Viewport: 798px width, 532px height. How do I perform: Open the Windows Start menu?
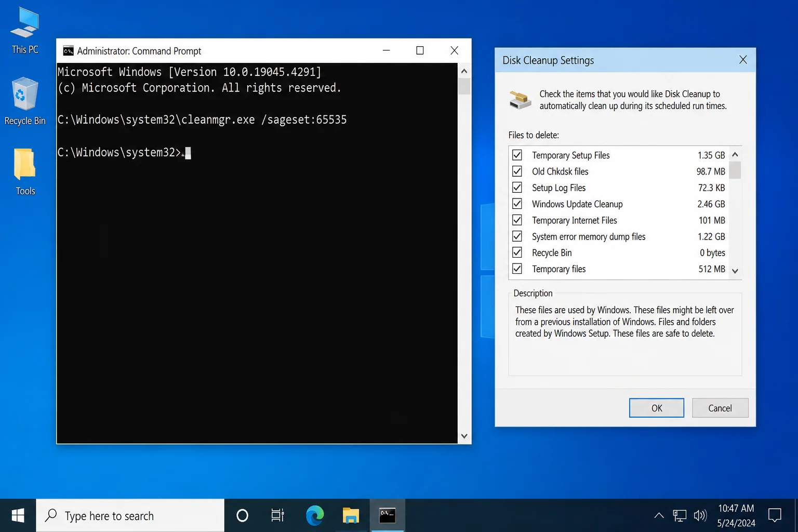18,515
